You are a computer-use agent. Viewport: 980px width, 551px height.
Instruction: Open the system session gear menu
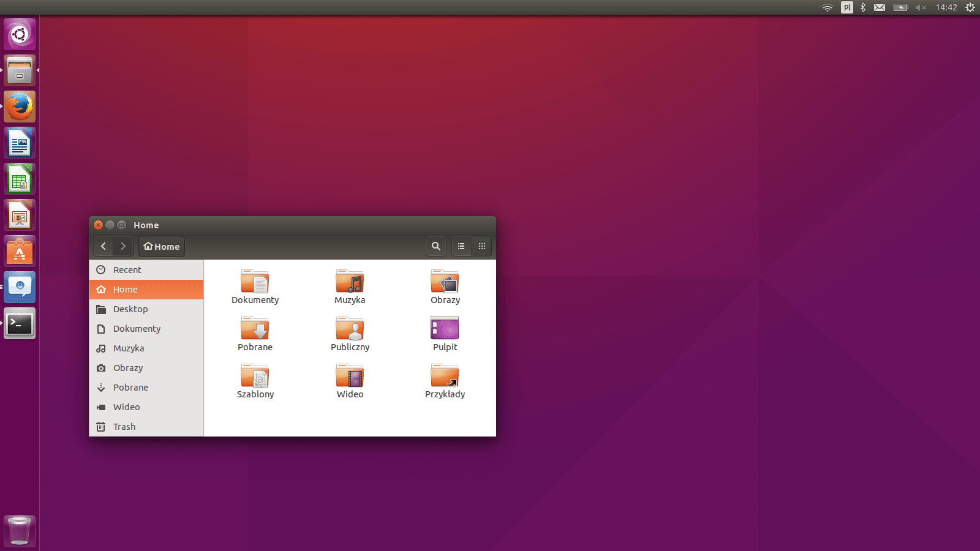coord(970,7)
